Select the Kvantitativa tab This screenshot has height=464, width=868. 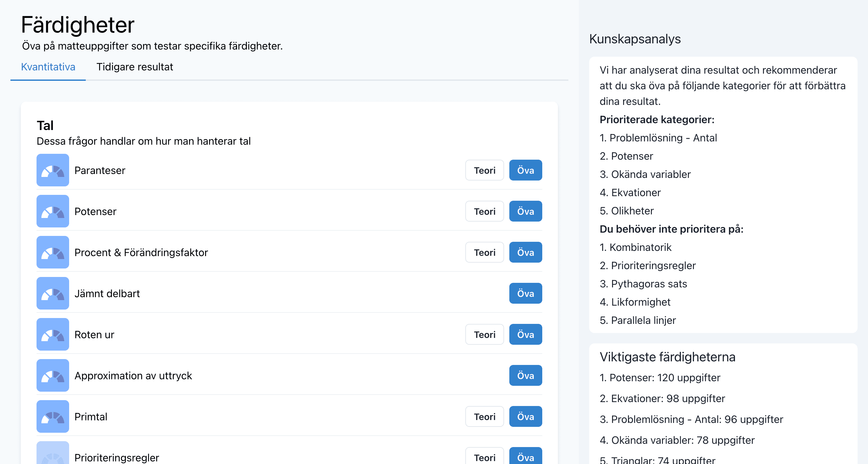pos(48,67)
